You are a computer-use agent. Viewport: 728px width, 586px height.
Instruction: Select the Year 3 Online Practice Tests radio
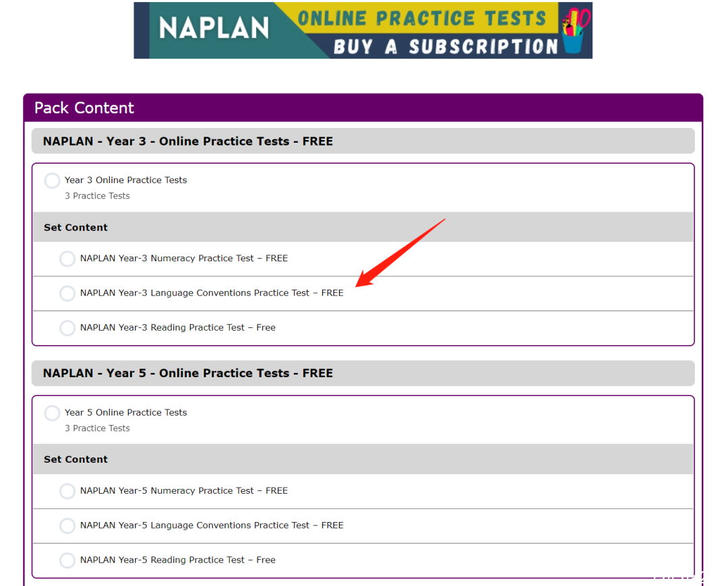(52, 181)
